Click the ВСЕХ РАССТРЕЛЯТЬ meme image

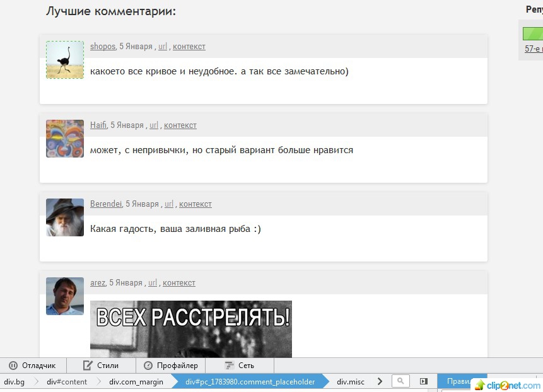(x=191, y=328)
